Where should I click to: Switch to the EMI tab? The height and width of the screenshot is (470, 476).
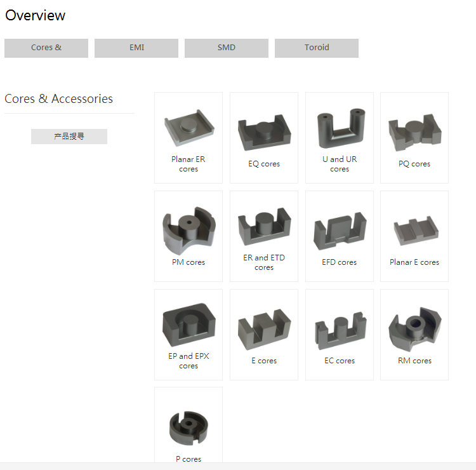(x=136, y=48)
